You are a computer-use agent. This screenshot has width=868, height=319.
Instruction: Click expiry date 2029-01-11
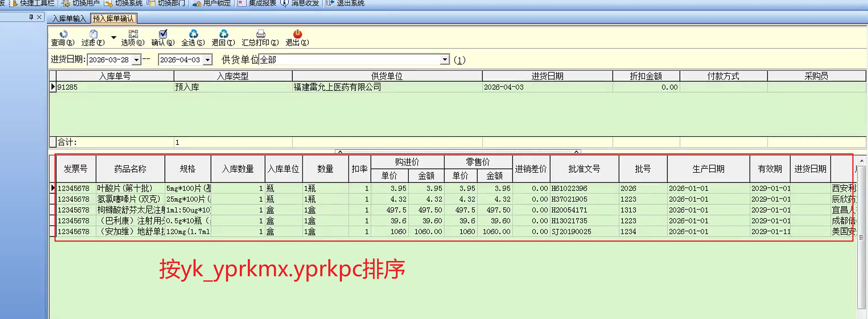coord(771,232)
